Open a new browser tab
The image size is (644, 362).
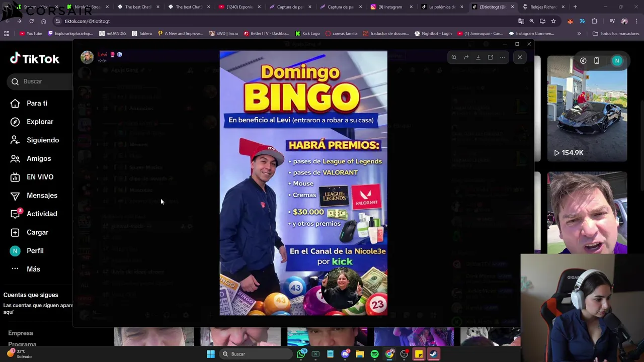coord(575,7)
